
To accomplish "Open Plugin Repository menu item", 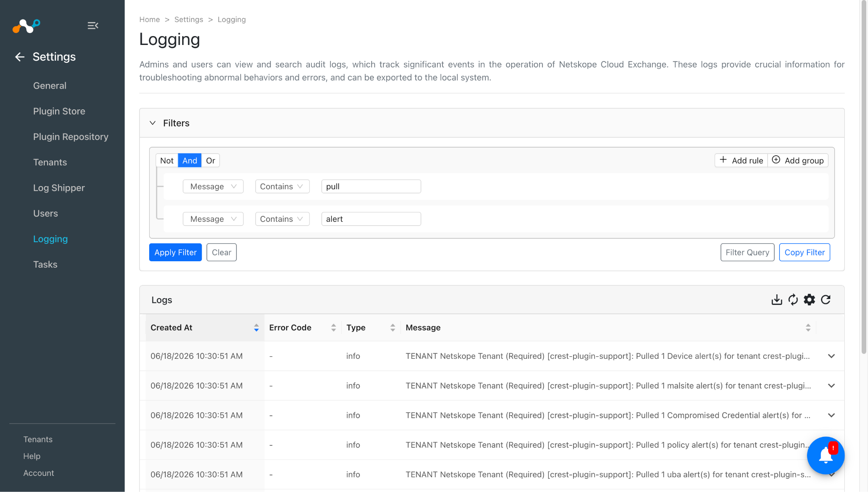I will click(x=71, y=137).
